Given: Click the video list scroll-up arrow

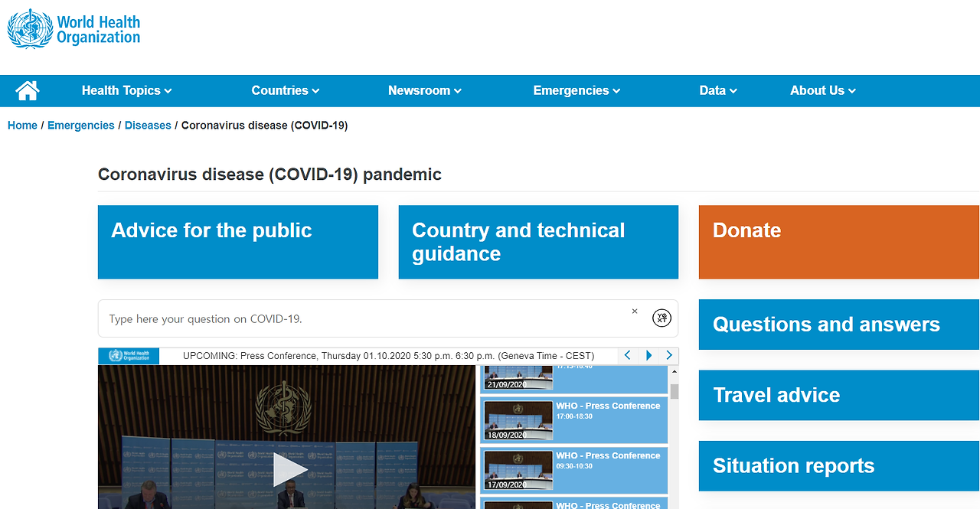Looking at the screenshot, I should pyautogui.click(x=675, y=371).
